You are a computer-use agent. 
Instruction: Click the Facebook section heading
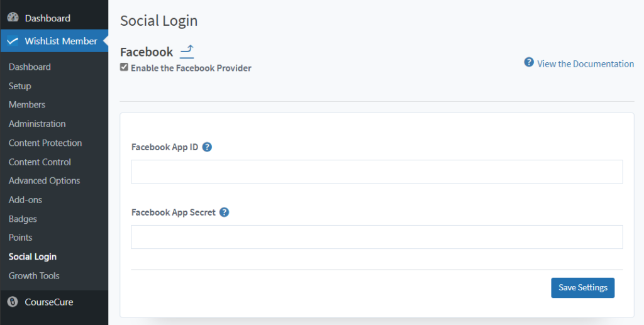pyautogui.click(x=147, y=52)
